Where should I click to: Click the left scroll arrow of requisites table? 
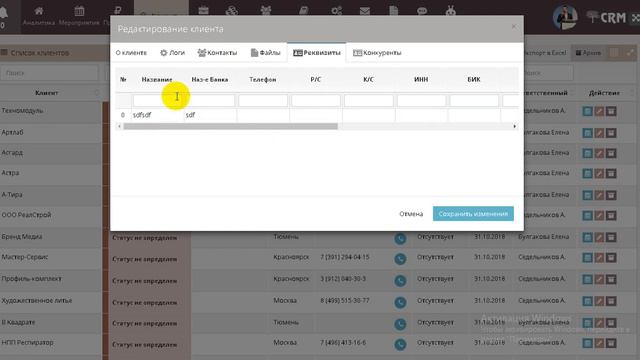pos(119,127)
